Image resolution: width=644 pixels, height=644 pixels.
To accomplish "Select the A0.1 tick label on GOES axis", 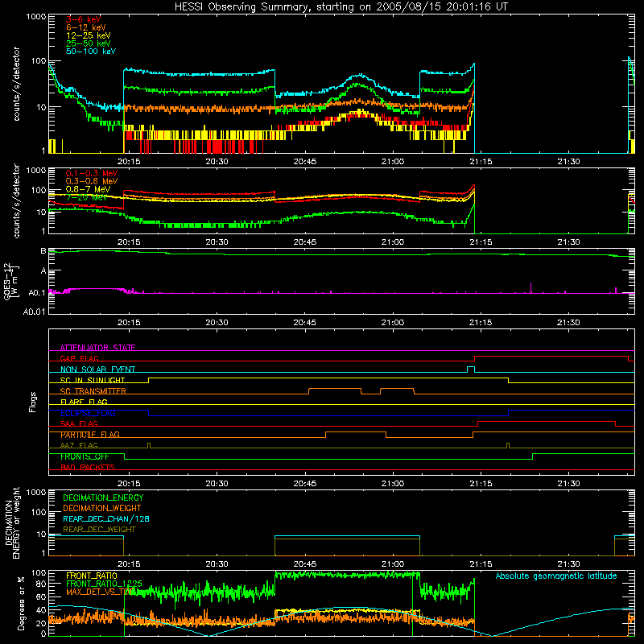I will (36, 293).
